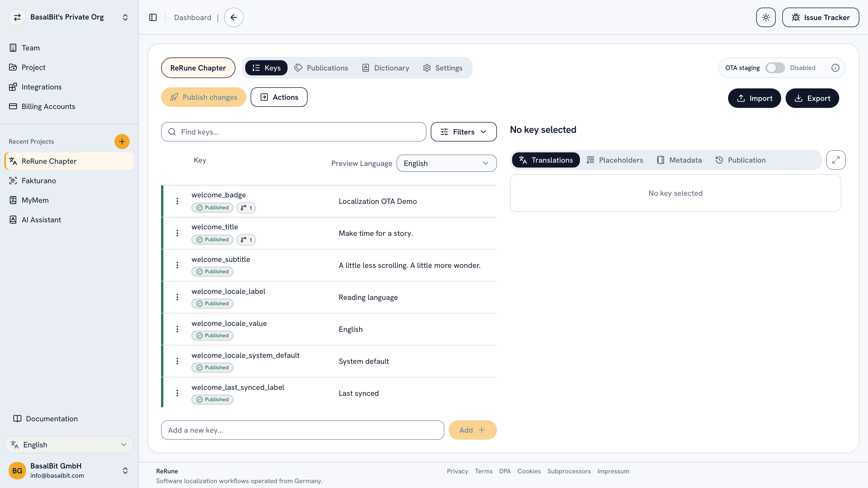This screenshot has width=868, height=488.
Task: Focus the Add a new key field
Action: click(x=303, y=430)
